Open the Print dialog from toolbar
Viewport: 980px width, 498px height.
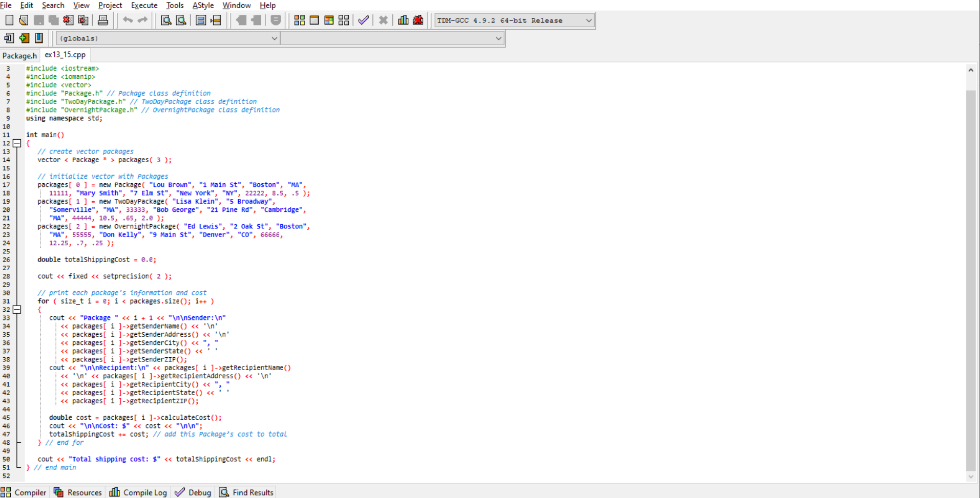102,20
